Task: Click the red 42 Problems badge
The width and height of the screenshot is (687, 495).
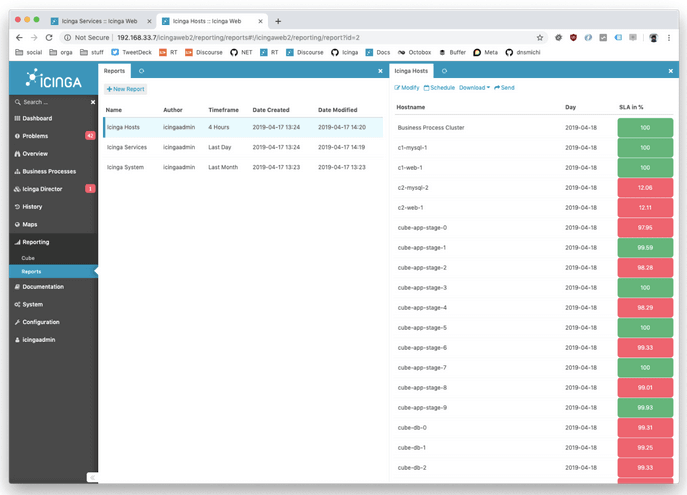Action: coord(90,136)
